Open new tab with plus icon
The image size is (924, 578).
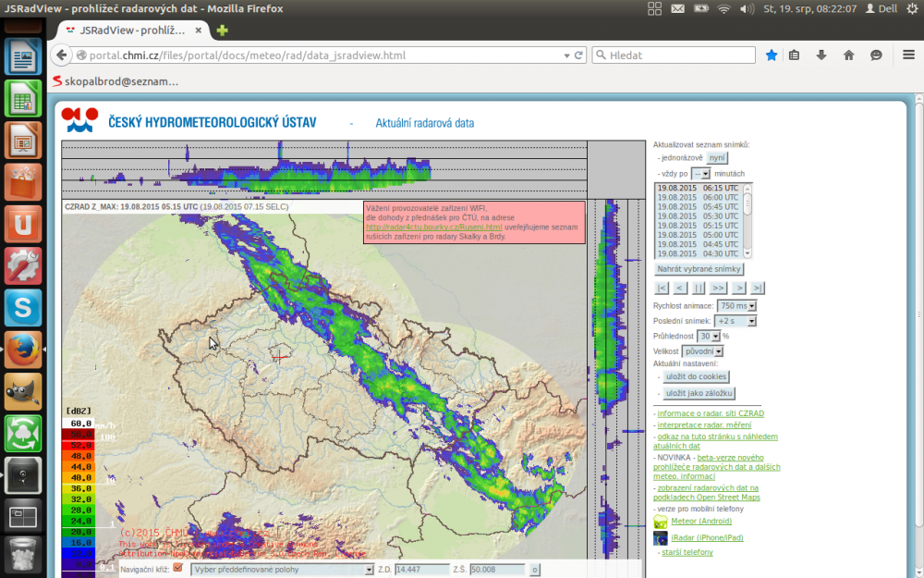[x=222, y=30]
